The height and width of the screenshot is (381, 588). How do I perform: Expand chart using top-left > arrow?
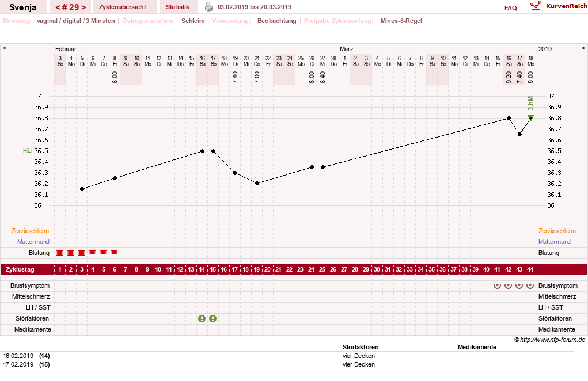[5, 48]
